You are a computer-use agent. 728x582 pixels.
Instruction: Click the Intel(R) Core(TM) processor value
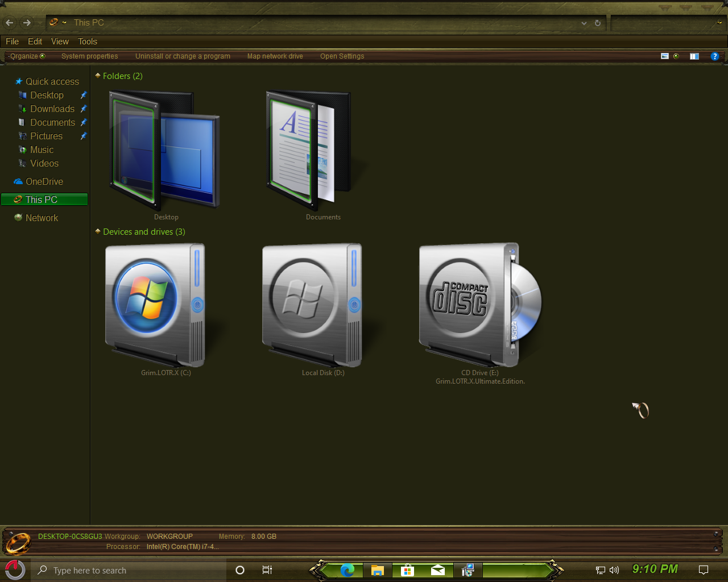[183, 547]
